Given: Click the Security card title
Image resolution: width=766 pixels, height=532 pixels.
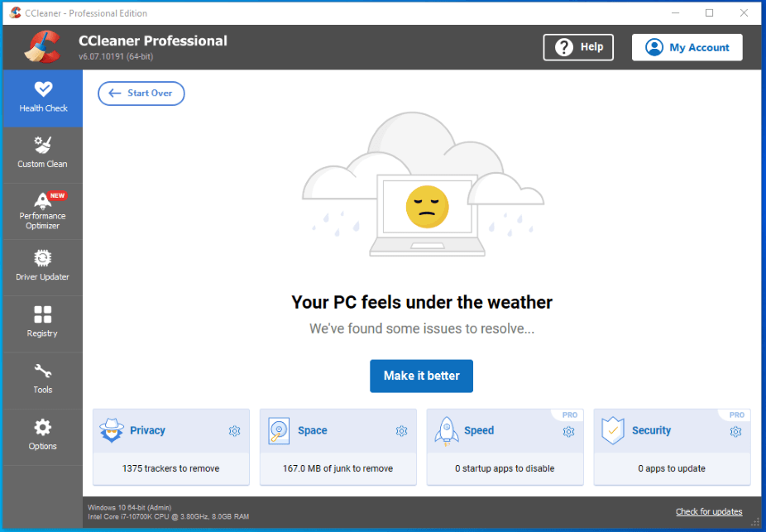Looking at the screenshot, I should pyautogui.click(x=651, y=430).
